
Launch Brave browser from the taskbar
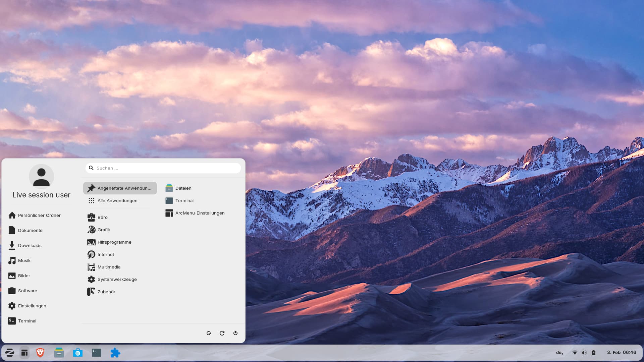pyautogui.click(x=40, y=353)
